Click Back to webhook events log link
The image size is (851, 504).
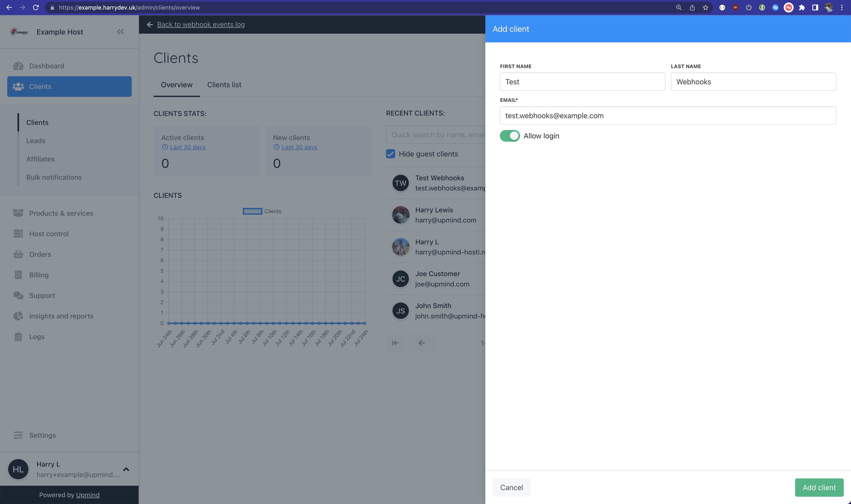click(201, 25)
